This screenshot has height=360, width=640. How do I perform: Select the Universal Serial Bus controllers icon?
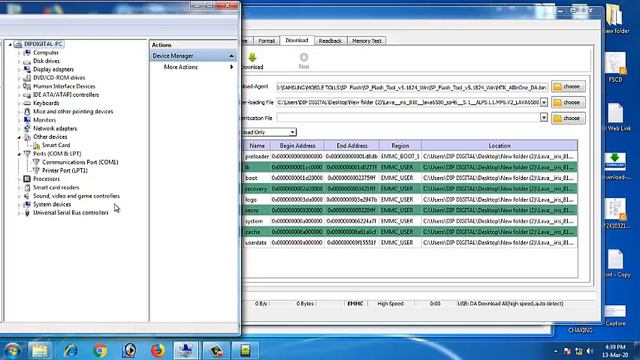(27, 213)
